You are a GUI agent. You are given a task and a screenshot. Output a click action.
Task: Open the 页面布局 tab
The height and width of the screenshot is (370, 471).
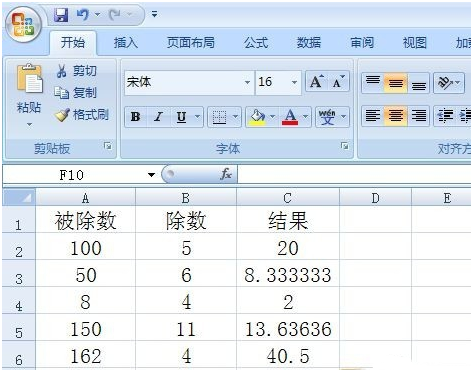pyautogui.click(x=191, y=43)
